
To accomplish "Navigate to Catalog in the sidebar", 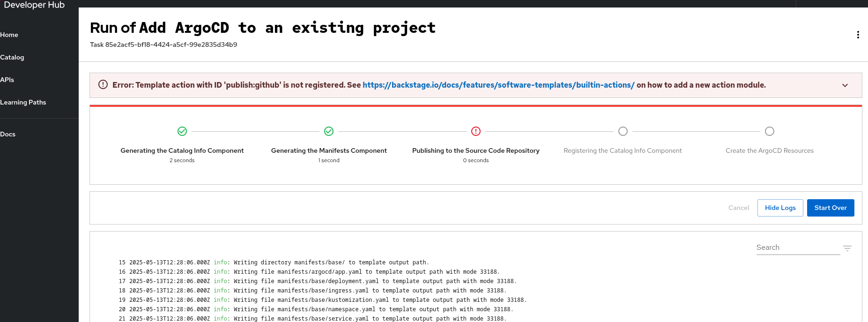I will tap(12, 57).
